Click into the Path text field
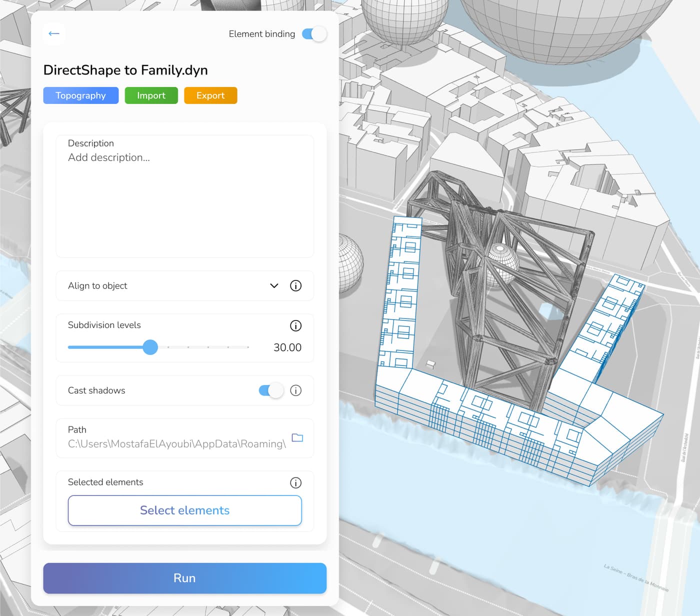The height and width of the screenshot is (616, 700). (176, 444)
